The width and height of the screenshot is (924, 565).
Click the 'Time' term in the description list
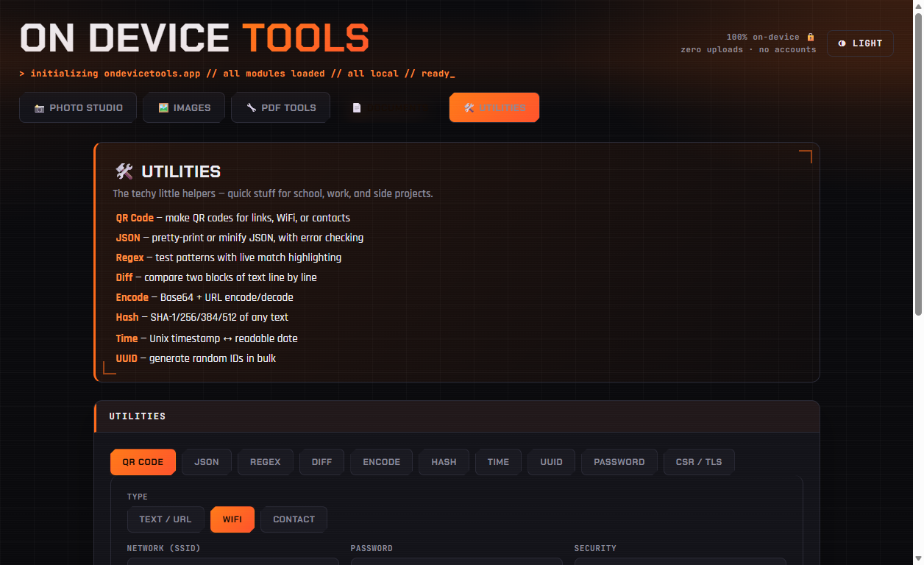pyautogui.click(x=127, y=338)
